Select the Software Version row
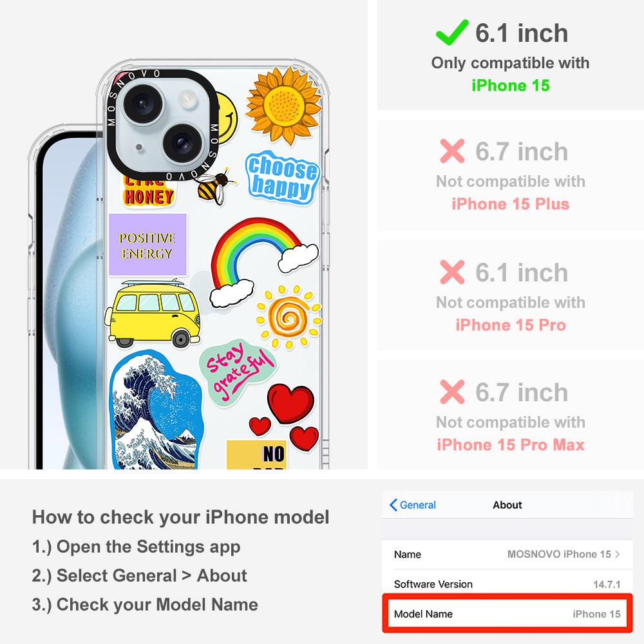 tap(507, 584)
